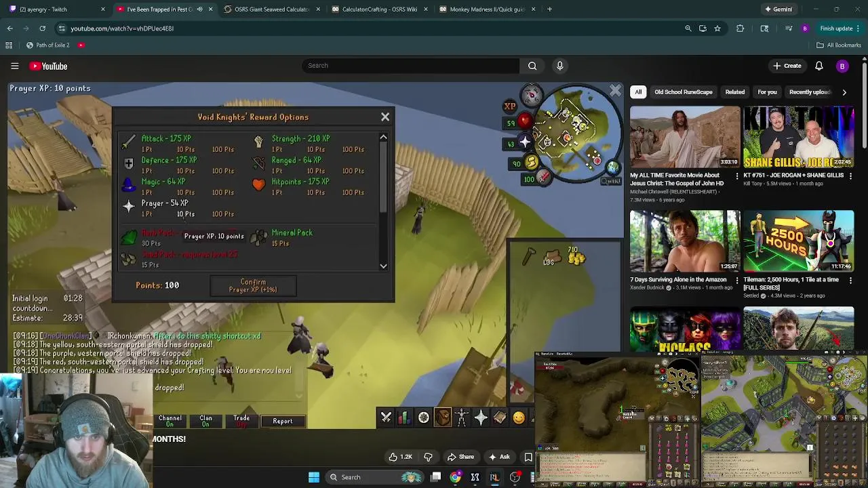Select the For you filter chip
Viewport: 868px width, 488px height.
click(767, 92)
